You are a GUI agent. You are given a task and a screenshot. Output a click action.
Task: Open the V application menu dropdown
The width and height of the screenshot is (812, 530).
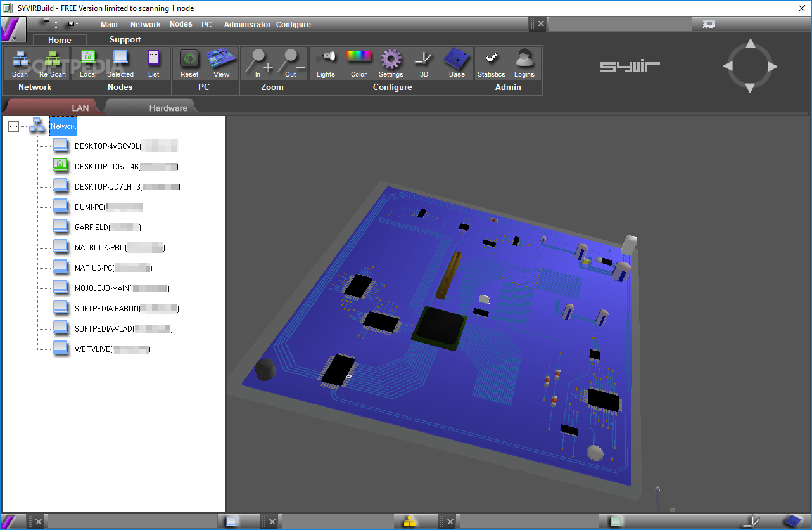[x=13, y=30]
